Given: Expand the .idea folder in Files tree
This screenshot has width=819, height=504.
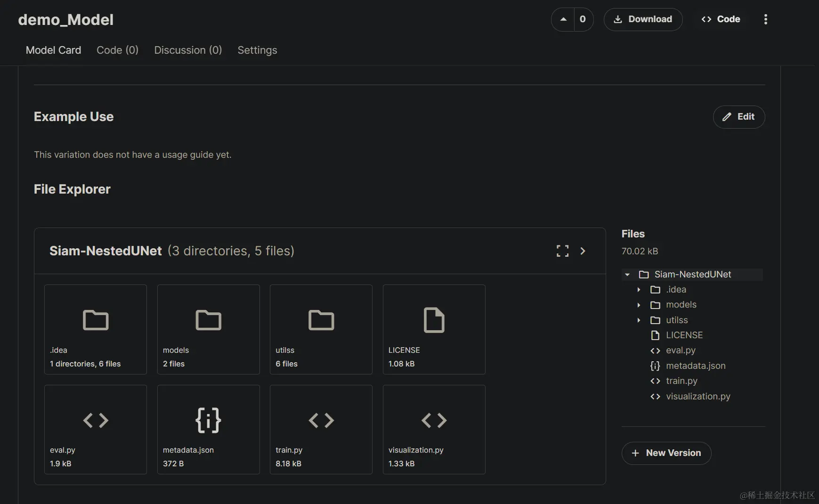Looking at the screenshot, I should (639, 290).
